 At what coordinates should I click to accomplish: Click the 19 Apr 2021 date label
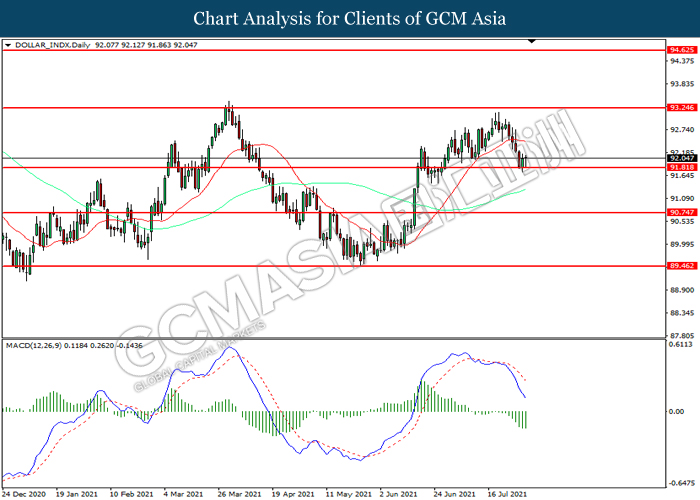[293, 494]
